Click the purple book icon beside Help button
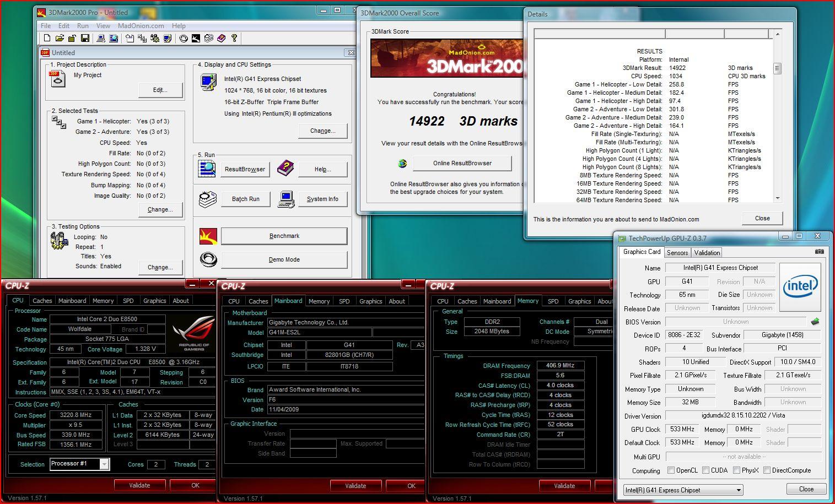The height and width of the screenshot is (504, 835). point(285,168)
